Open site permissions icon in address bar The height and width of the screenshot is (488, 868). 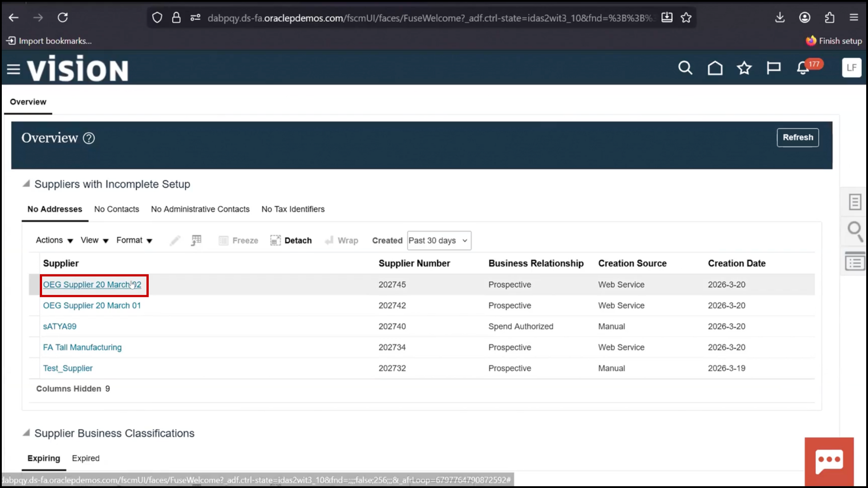[195, 18]
